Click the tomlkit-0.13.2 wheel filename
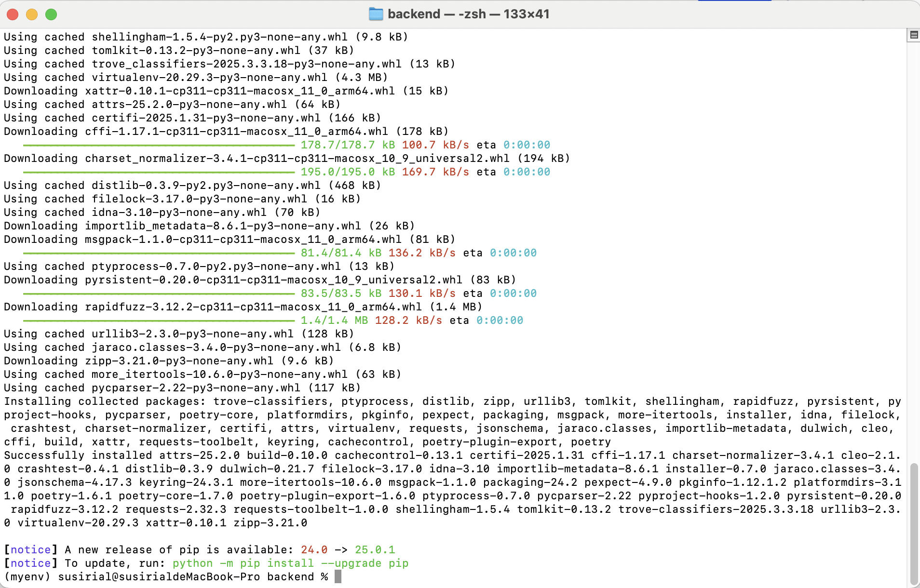920x588 pixels. [x=196, y=51]
